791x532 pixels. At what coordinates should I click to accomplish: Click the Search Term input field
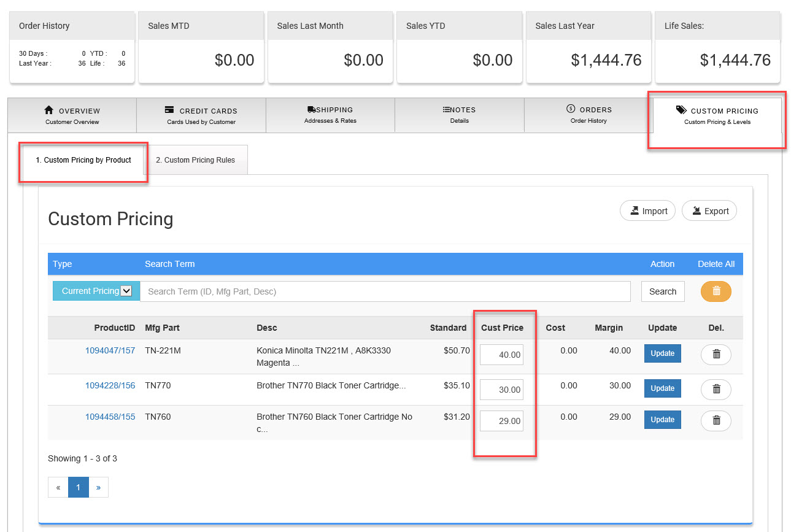(x=385, y=291)
